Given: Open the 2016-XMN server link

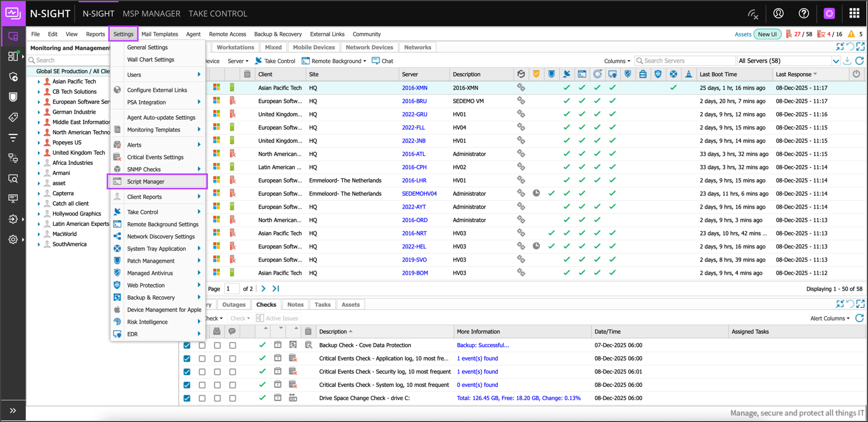Looking at the screenshot, I should [x=414, y=87].
